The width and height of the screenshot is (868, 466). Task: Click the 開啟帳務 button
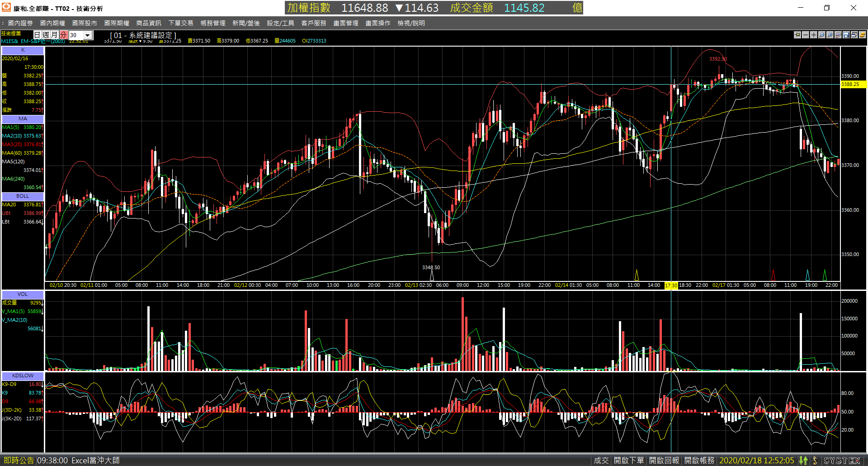699,461
